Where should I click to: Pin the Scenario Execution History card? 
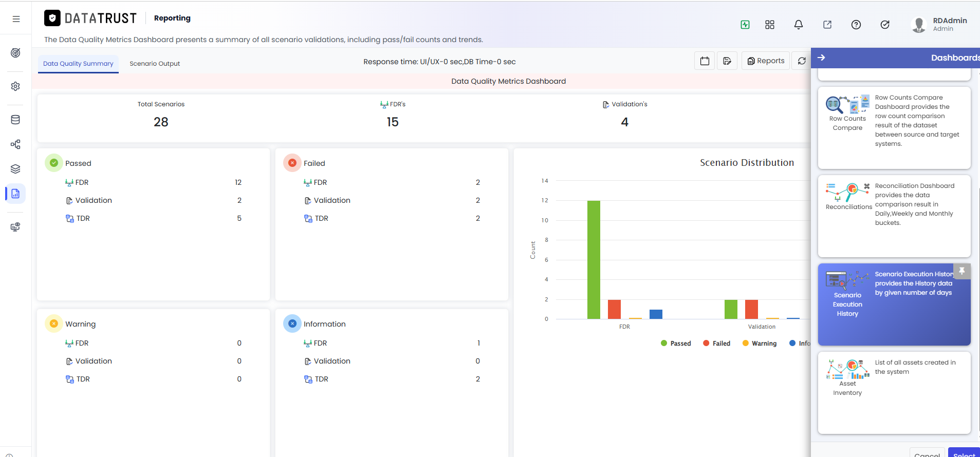tap(962, 271)
